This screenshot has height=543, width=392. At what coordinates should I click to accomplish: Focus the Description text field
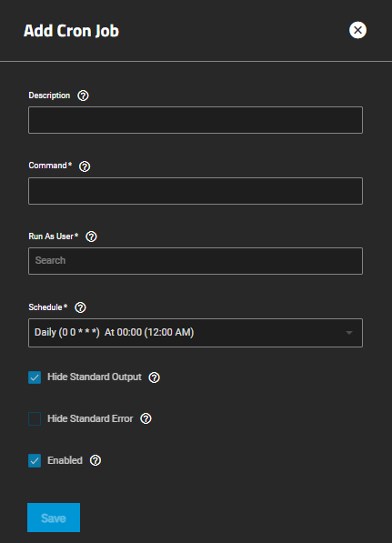tap(196, 120)
